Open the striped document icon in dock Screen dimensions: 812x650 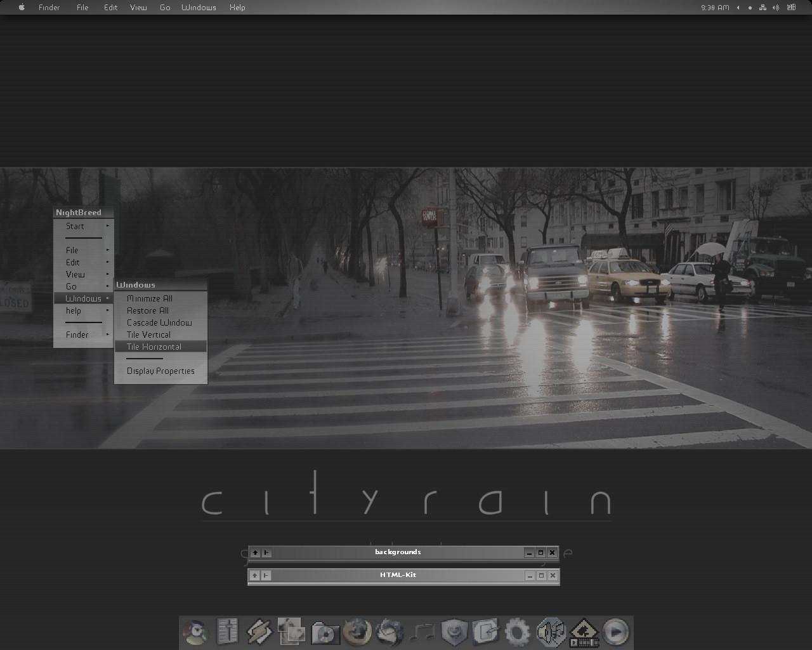click(x=226, y=632)
